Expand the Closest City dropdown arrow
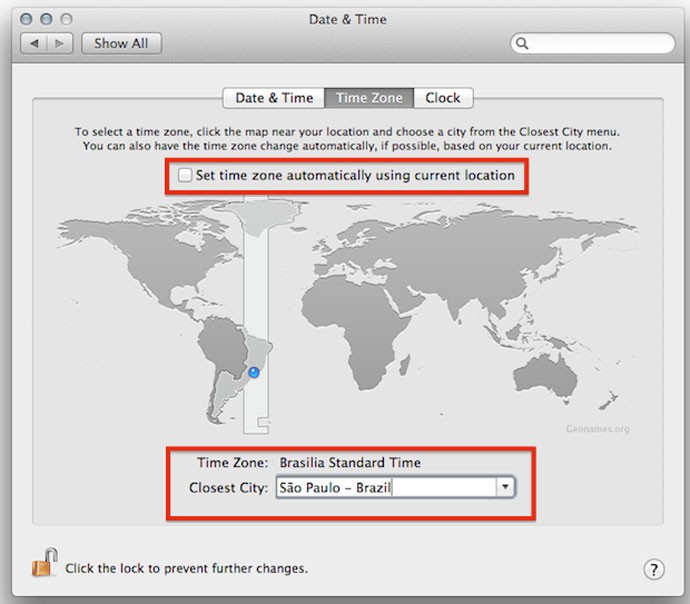The image size is (690, 604). click(x=505, y=488)
